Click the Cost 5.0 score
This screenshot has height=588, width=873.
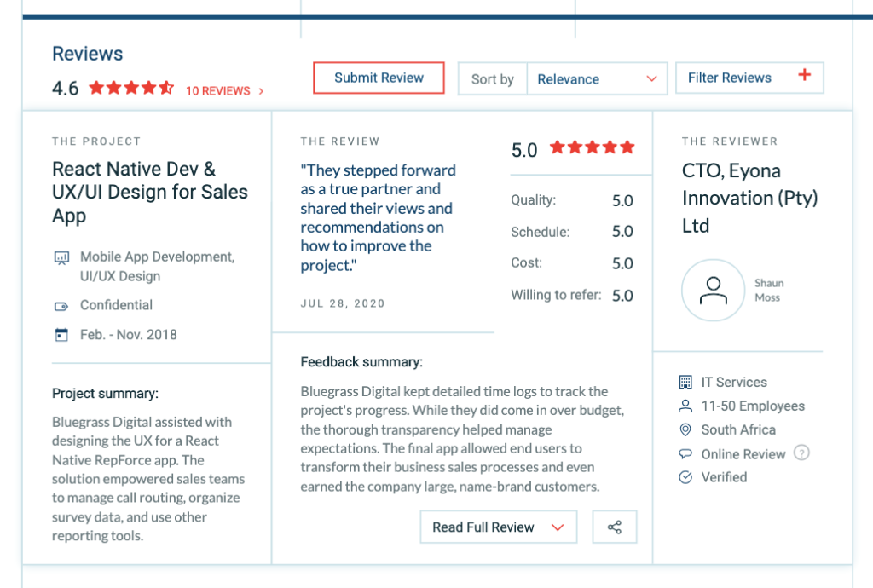[622, 263]
